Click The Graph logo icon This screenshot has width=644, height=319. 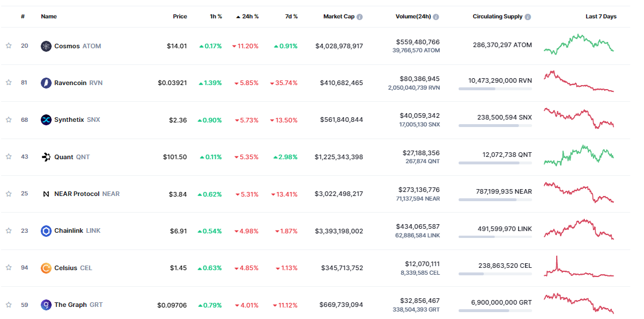pos(46,305)
